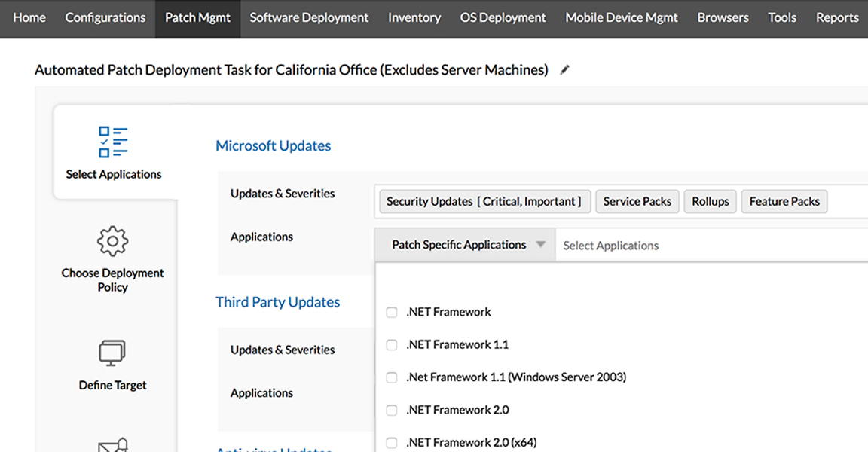Click the pencil icon to edit task name

pyautogui.click(x=565, y=70)
